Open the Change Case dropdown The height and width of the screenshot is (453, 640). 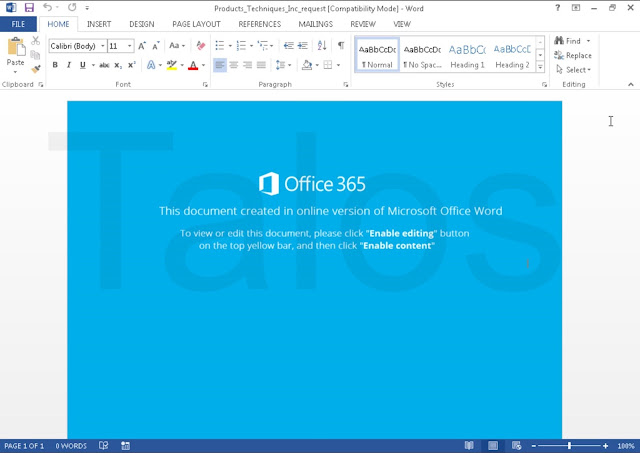(x=177, y=45)
